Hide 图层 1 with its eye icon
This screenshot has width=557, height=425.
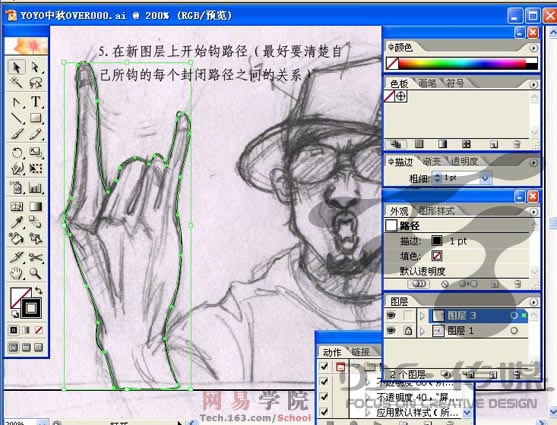coord(391,330)
